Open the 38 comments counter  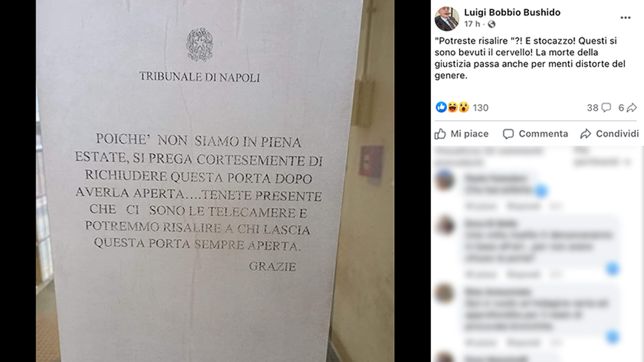(592, 107)
